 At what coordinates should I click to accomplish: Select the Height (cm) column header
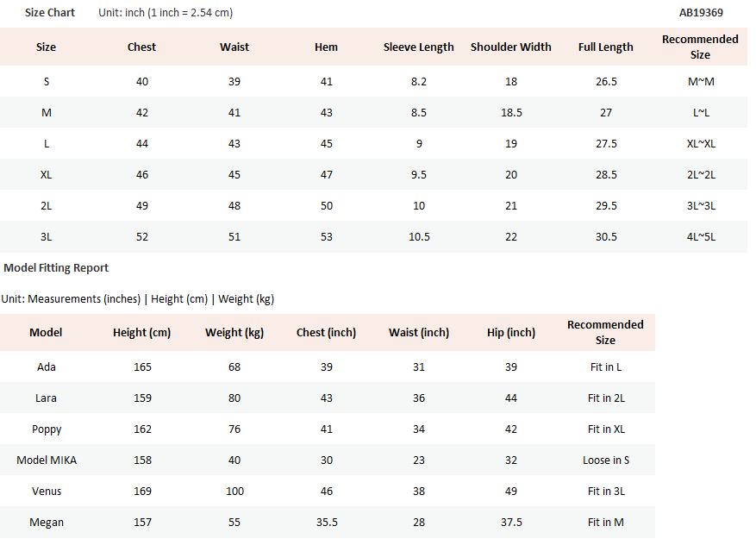coord(141,333)
